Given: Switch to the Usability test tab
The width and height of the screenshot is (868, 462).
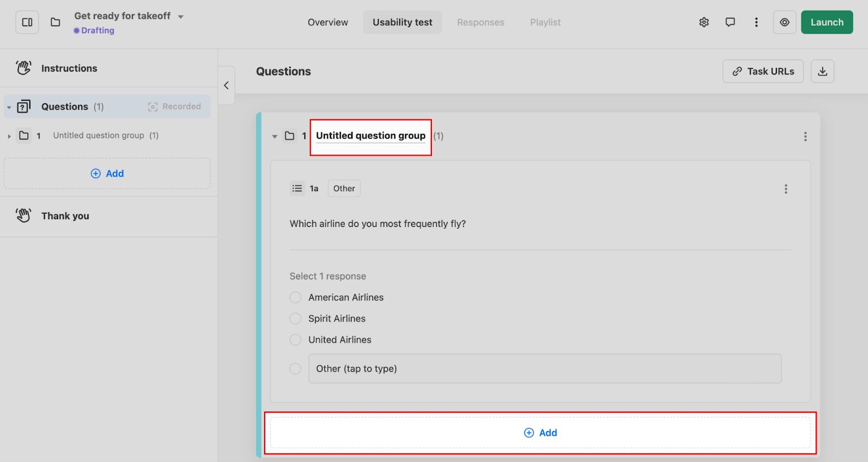Looking at the screenshot, I should click(402, 22).
